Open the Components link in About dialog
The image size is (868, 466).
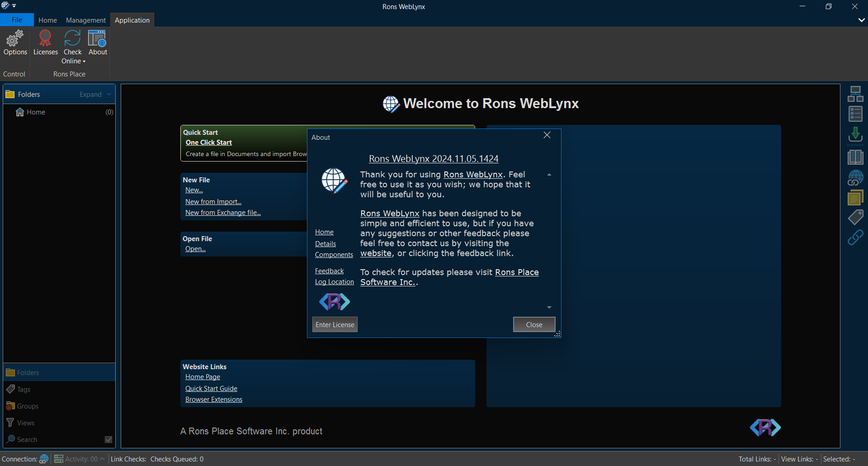point(334,255)
